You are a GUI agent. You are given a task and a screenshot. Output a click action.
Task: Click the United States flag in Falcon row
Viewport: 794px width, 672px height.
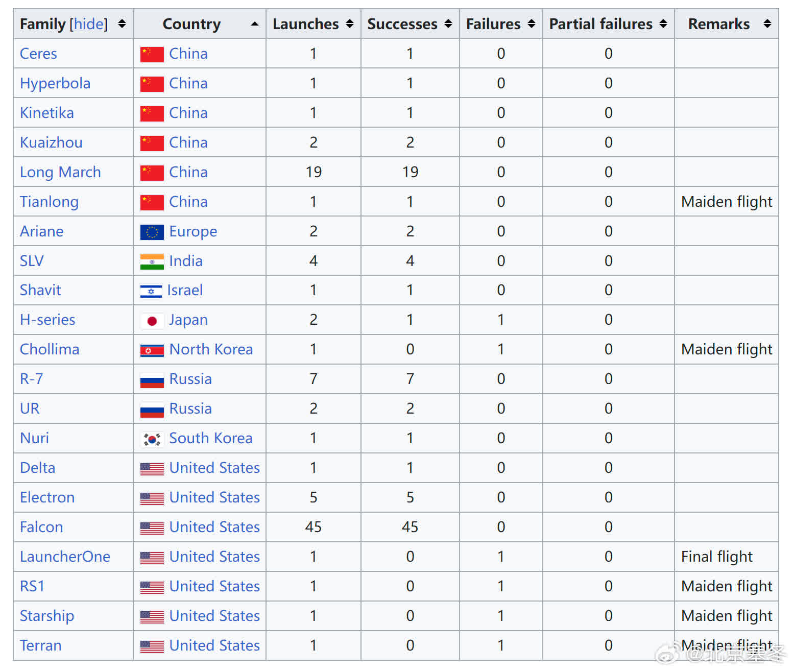[152, 528]
